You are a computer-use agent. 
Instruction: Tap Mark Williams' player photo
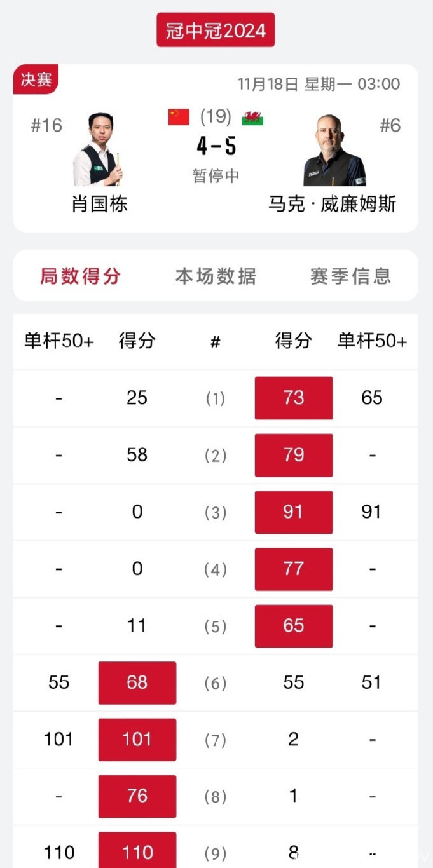[x=334, y=151]
